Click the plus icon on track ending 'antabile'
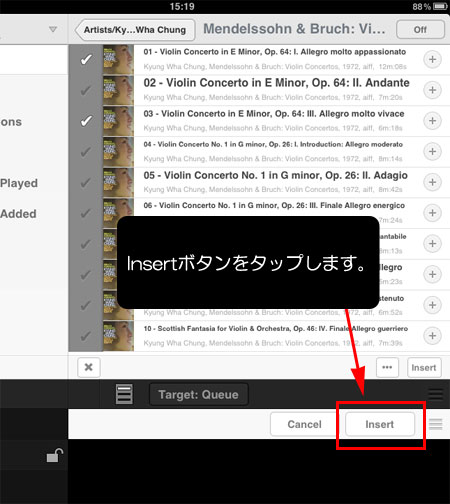 (432, 244)
